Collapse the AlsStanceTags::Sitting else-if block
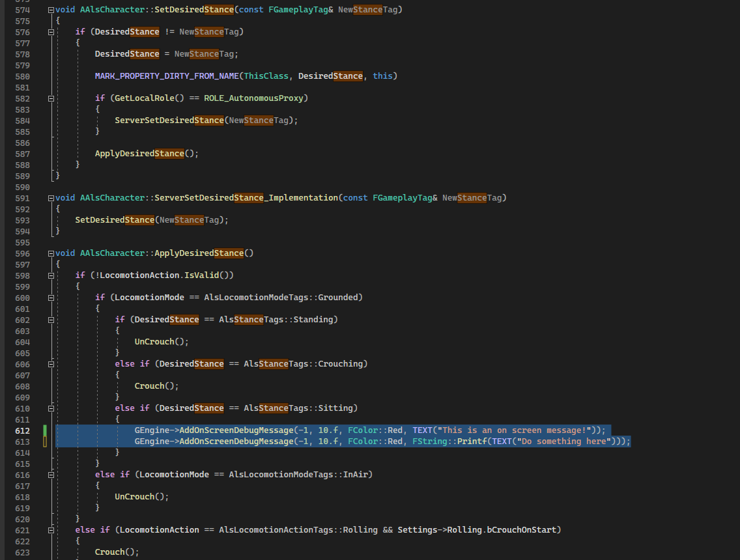 coord(50,408)
